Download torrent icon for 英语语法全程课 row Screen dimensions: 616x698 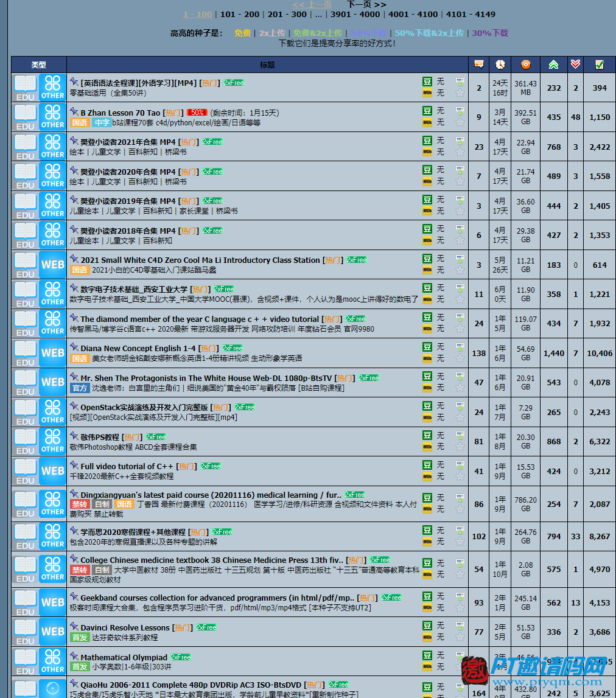[x=460, y=82]
